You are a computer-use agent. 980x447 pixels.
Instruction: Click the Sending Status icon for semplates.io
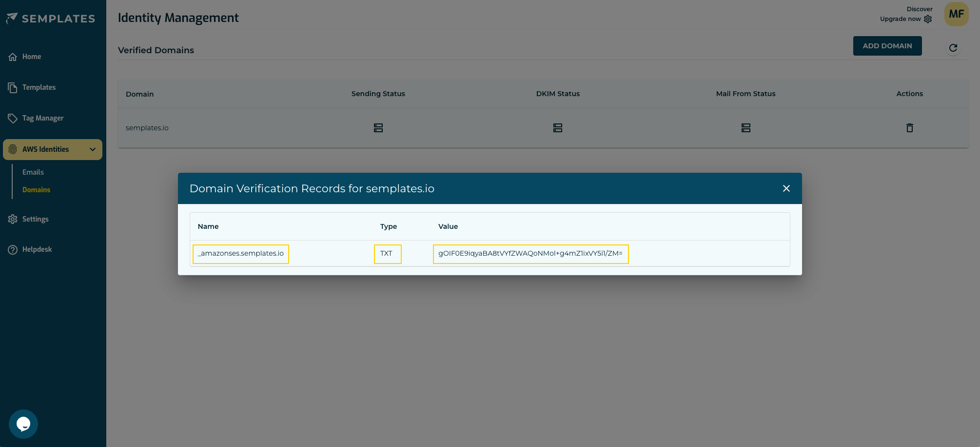pos(378,128)
